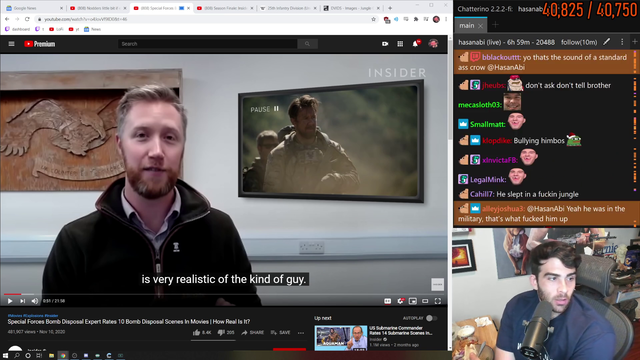The width and height of the screenshot is (640, 360).
Task: Toggle closed captions on the player
Action: (387, 301)
